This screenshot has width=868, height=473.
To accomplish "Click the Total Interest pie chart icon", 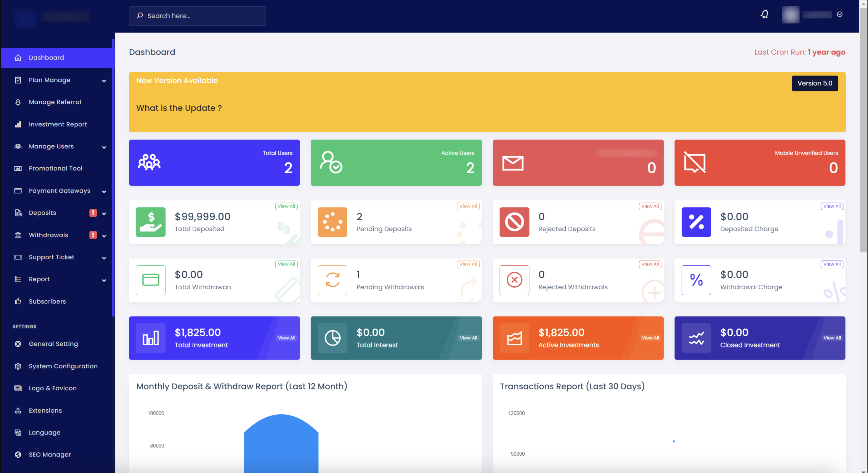I will click(x=332, y=338).
